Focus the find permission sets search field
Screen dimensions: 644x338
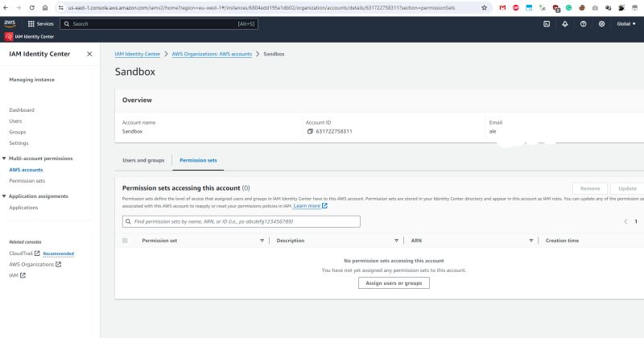pos(241,221)
